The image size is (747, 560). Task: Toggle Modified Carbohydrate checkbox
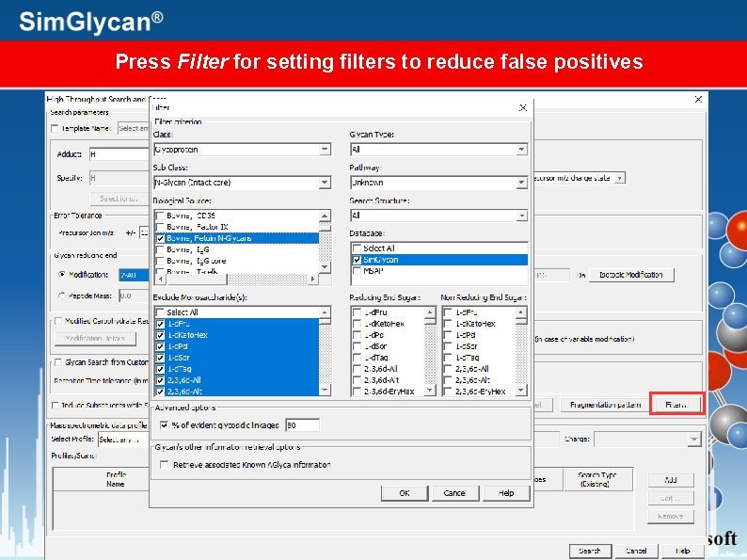[58, 321]
